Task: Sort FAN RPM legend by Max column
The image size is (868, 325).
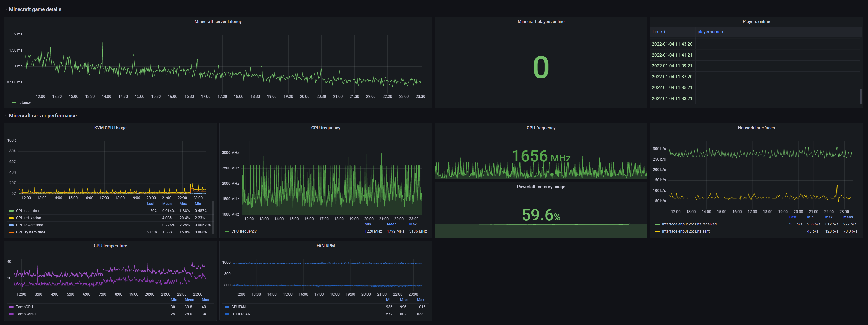Action: pyautogui.click(x=421, y=300)
